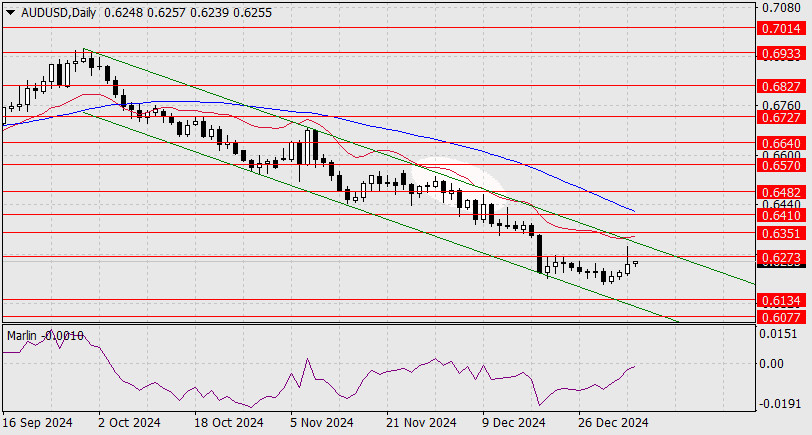812x435 pixels.
Task: Click the OHLC values 0.6248 0.6257 0.6239 0.6255
Action: click(187, 13)
